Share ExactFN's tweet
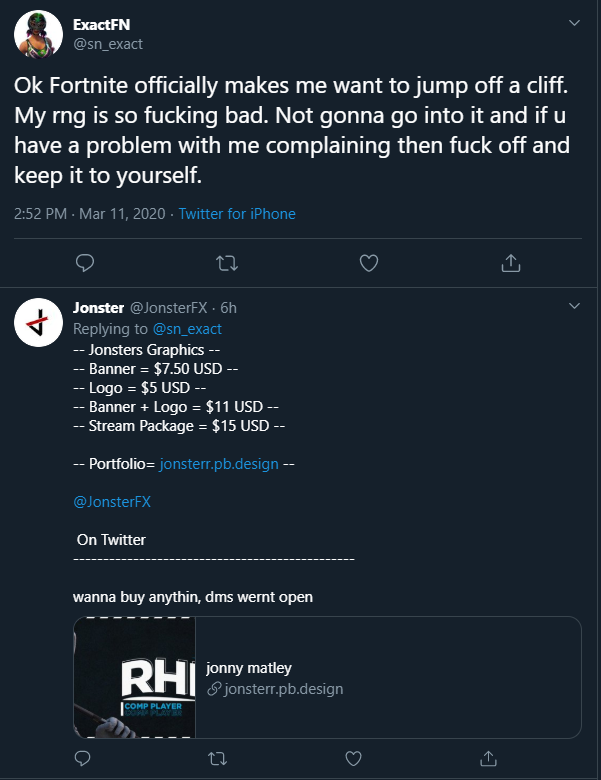 coord(510,262)
